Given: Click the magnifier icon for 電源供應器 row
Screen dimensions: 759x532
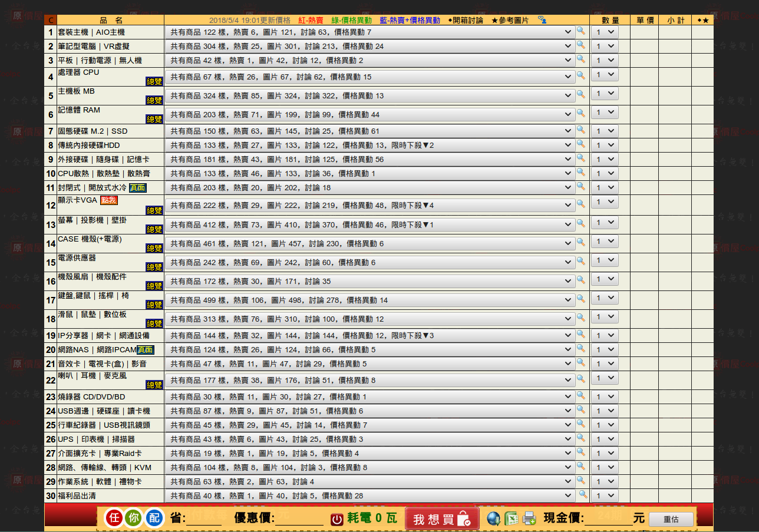Looking at the screenshot, I should 580,261.
